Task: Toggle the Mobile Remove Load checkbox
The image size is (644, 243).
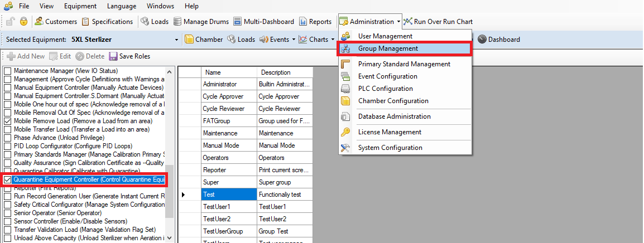Action: coord(7,120)
